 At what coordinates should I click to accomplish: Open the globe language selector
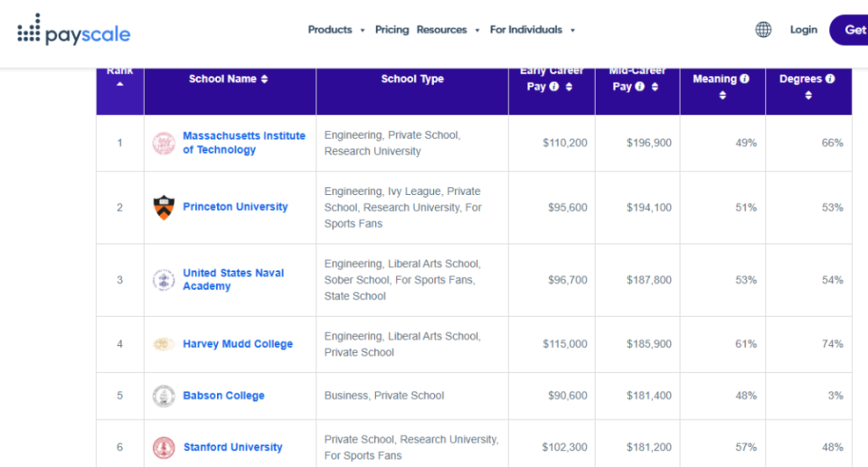tap(763, 29)
